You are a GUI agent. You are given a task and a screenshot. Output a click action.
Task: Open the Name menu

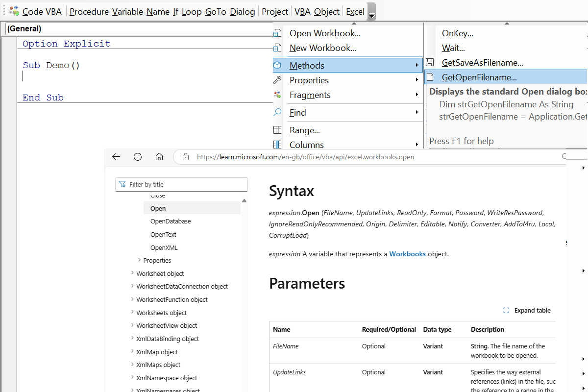(x=158, y=11)
